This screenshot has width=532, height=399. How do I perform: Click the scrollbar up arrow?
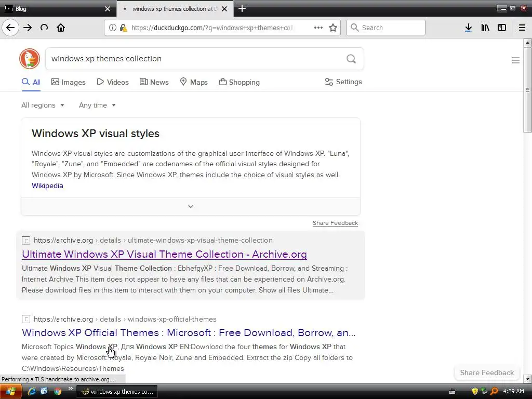(527, 43)
